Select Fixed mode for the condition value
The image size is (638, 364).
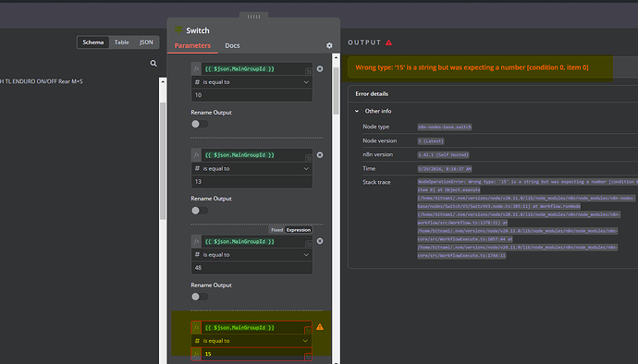(x=276, y=230)
